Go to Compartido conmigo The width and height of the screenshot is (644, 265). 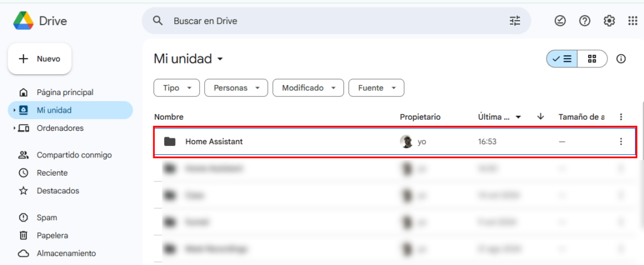pos(74,155)
